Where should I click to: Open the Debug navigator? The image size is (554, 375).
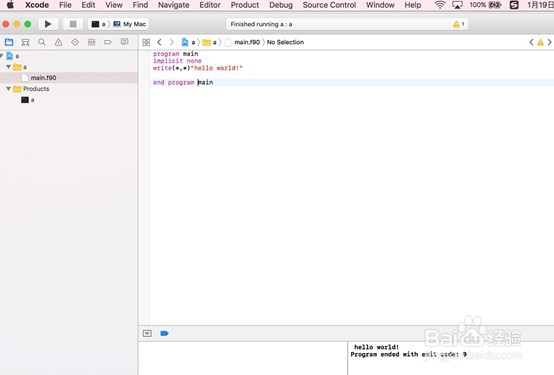(92, 42)
